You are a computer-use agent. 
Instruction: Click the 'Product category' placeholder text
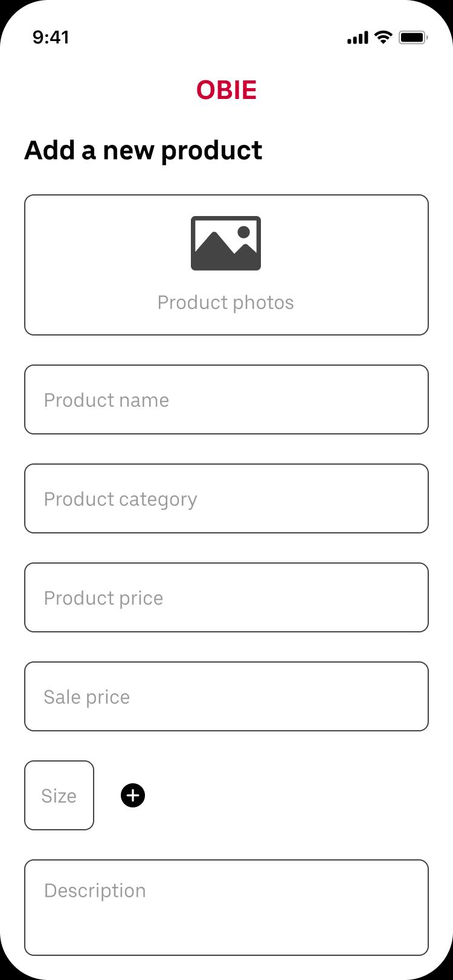point(121,500)
